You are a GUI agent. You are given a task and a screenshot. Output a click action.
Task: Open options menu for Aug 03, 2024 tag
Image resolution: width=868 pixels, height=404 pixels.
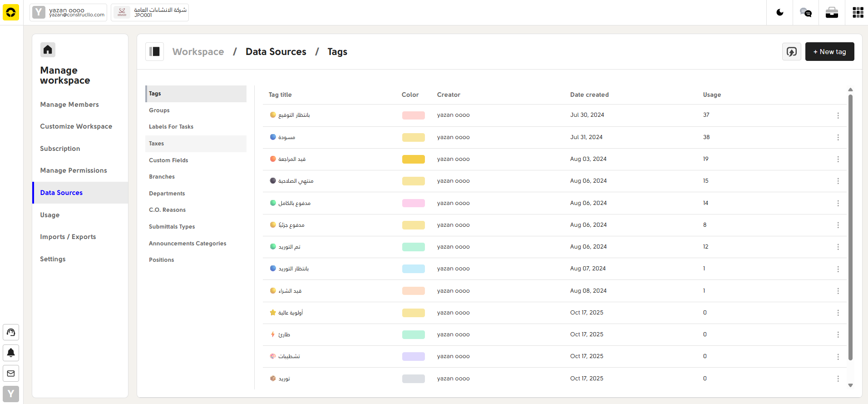(838, 159)
